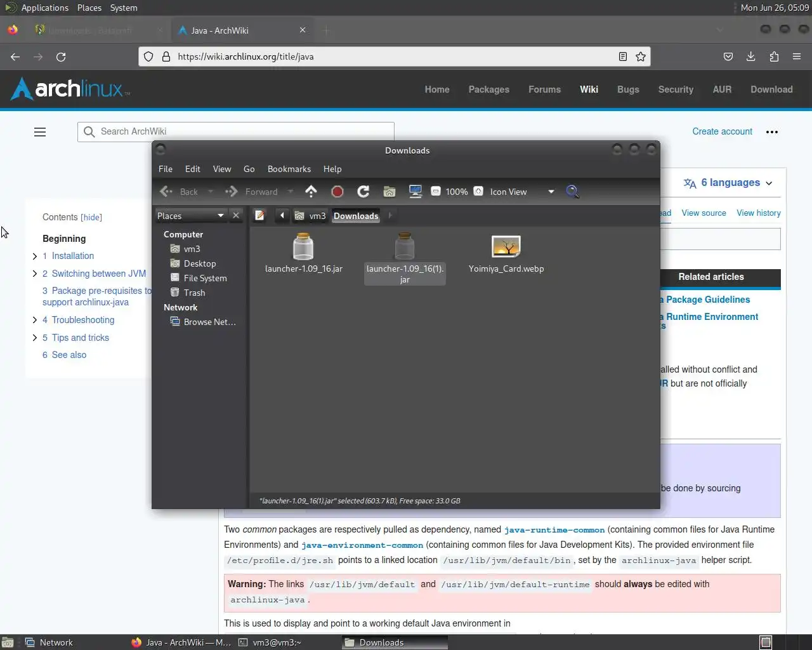Select Browse Network in the sidebar
This screenshot has width=812, height=650.
pyautogui.click(x=203, y=322)
